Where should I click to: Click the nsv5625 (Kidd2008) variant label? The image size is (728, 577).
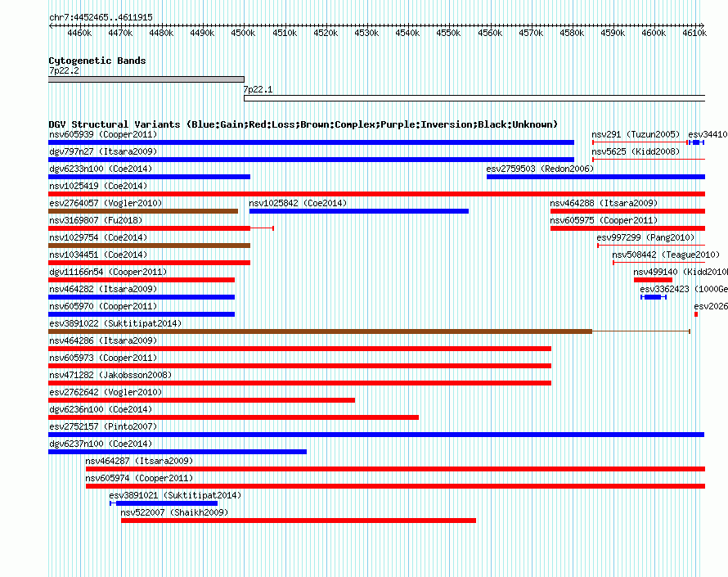click(636, 151)
